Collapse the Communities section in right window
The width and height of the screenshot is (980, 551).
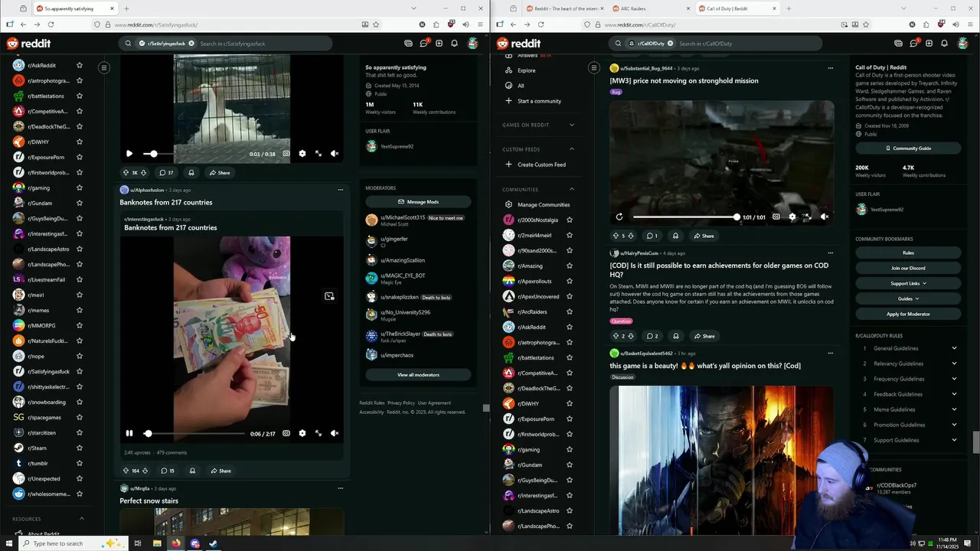pos(571,189)
